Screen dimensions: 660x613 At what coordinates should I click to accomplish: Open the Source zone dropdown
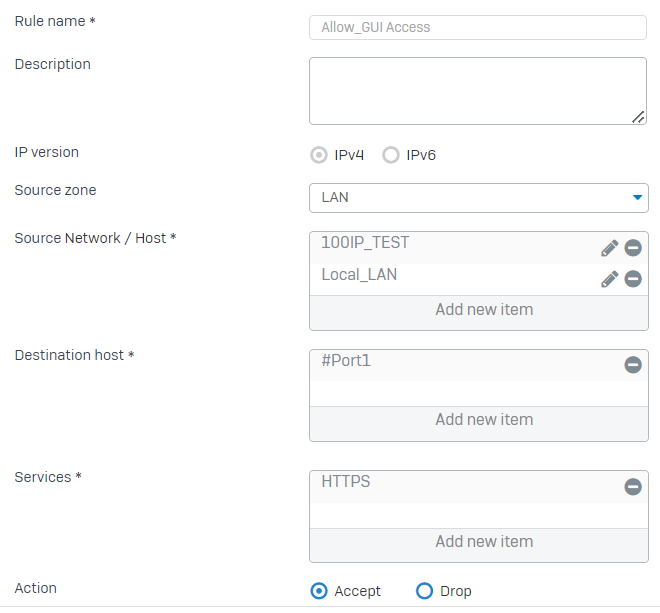click(478, 197)
